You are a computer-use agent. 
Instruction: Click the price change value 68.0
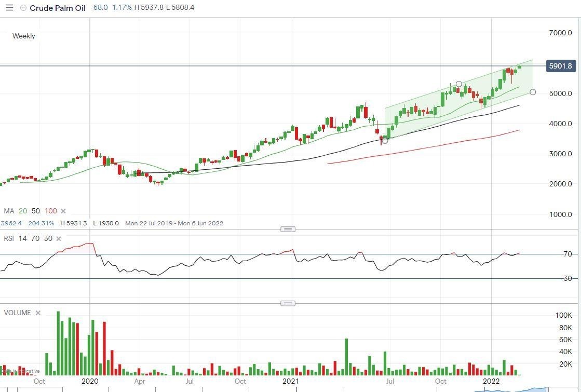point(100,7)
